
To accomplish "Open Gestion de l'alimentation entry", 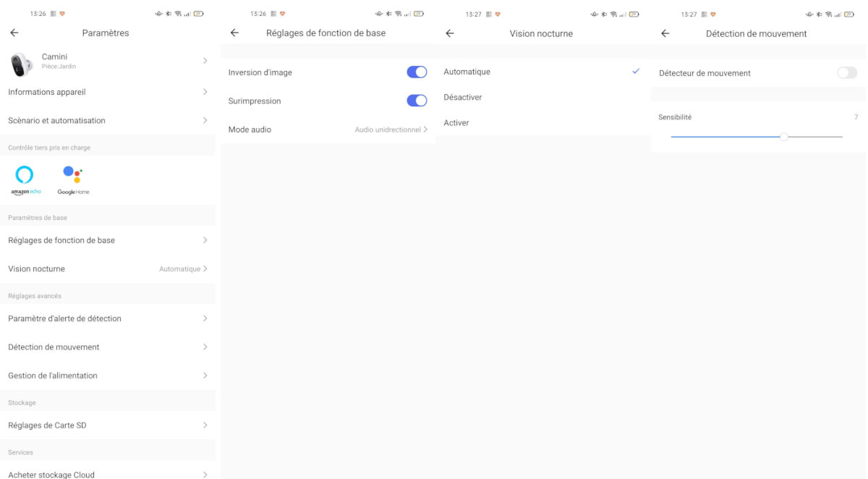I will pos(108,376).
